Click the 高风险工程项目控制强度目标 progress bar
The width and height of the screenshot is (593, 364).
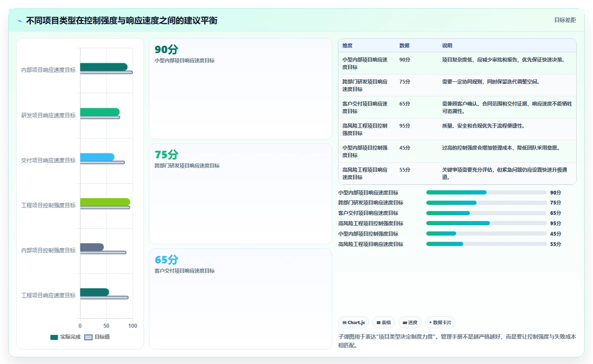click(487, 223)
